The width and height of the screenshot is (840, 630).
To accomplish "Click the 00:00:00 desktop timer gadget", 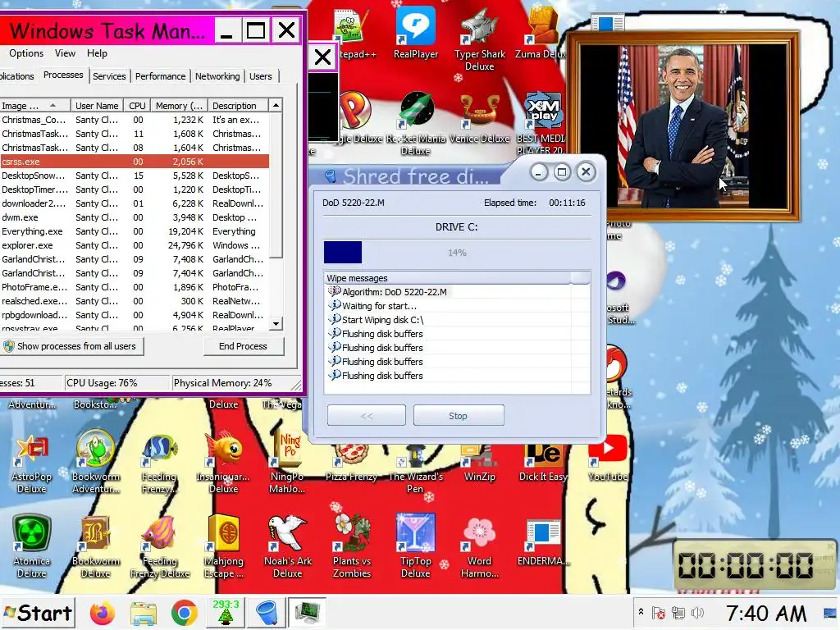I will pos(755,565).
